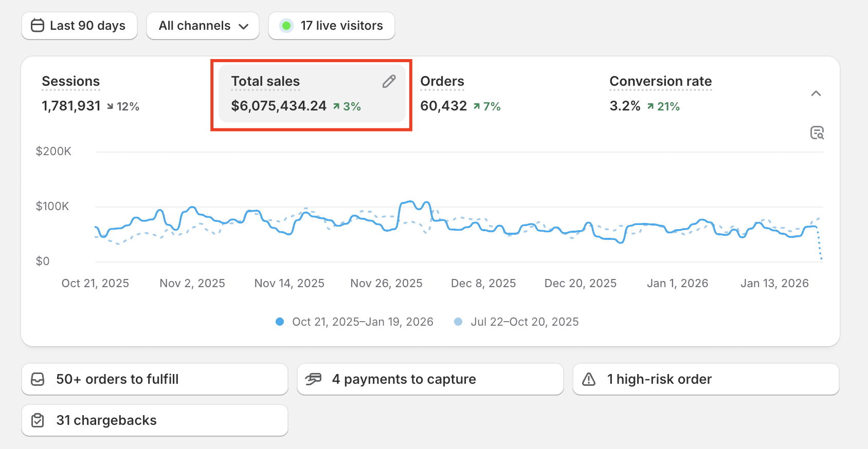View 17 live visitors

pyautogui.click(x=341, y=26)
